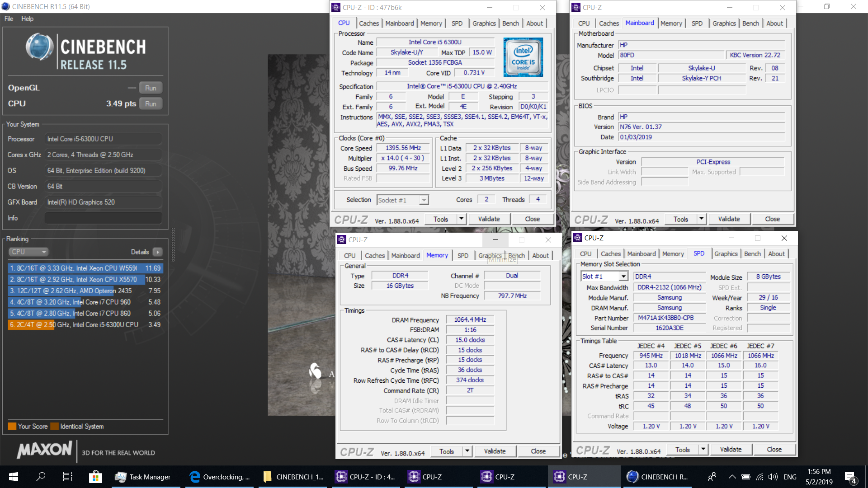Select Xeon W5590 ranking entry

pyautogui.click(x=85, y=268)
